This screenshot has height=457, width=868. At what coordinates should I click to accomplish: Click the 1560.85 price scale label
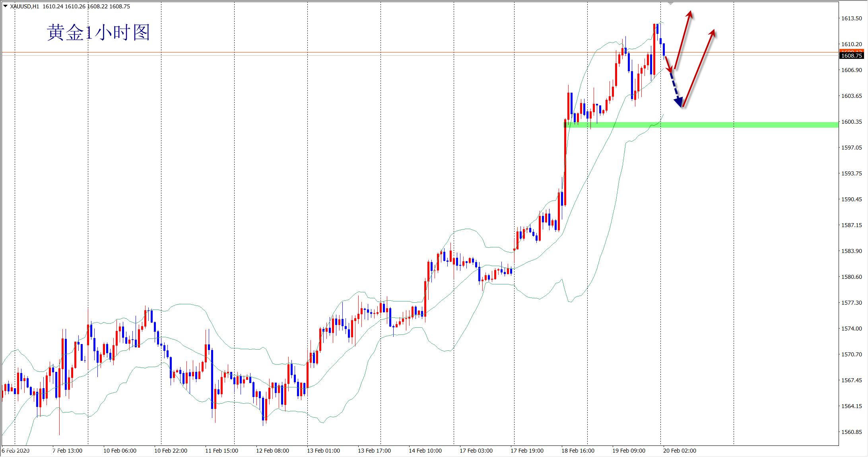851,432
